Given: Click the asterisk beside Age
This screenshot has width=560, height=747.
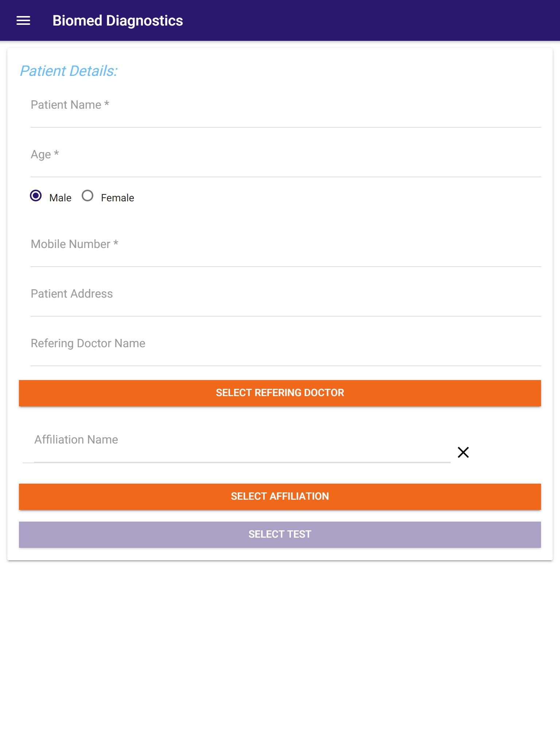Looking at the screenshot, I should [56, 154].
